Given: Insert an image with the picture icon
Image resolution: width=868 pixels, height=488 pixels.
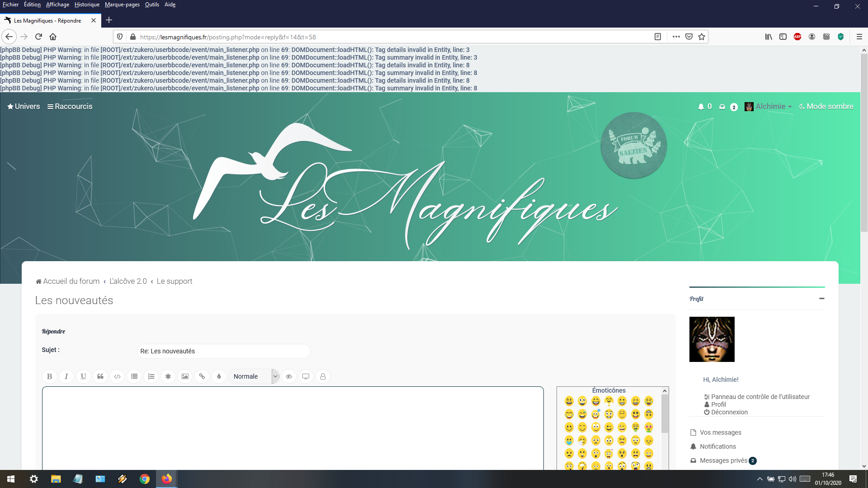Looking at the screenshot, I should click(x=185, y=376).
